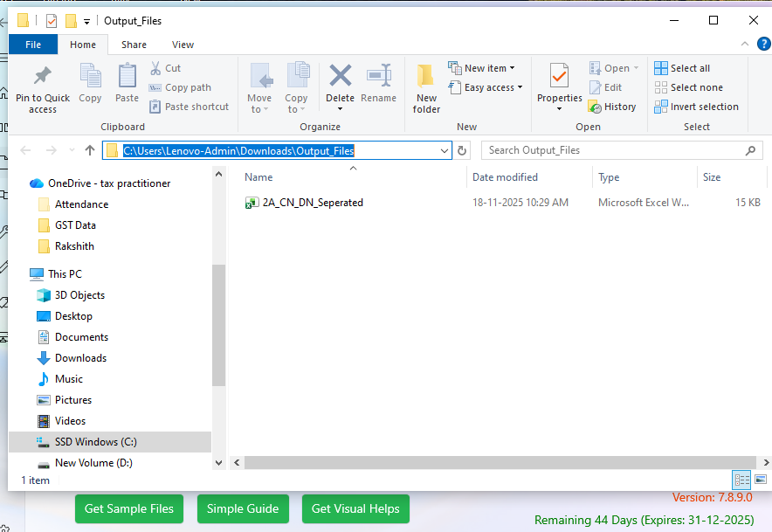Select the 2A_CN_DN_Seperated Excel file

[x=312, y=202]
